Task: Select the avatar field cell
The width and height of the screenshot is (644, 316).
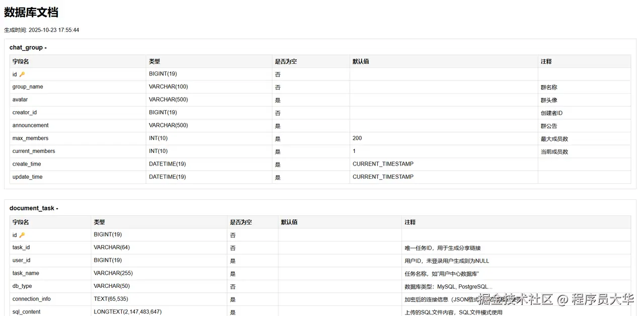Action: pyautogui.click(x=78, y=100)
